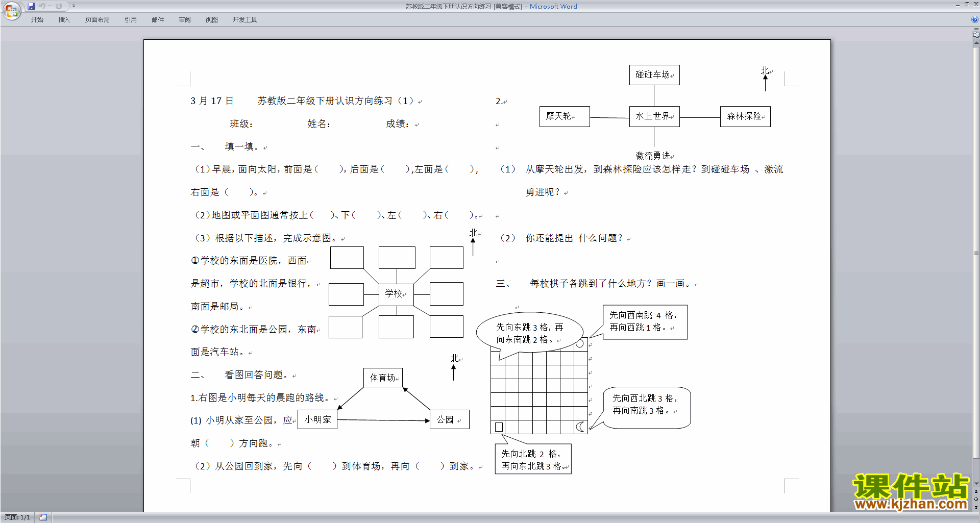Click the 激流勇进 label below the diagram
The height and width of the screenshot is (523, 980).
[x=653, y=156]
